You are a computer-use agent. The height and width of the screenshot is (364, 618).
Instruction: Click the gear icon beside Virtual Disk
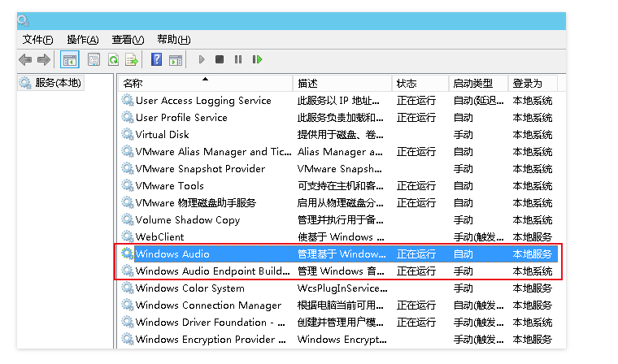127,134
